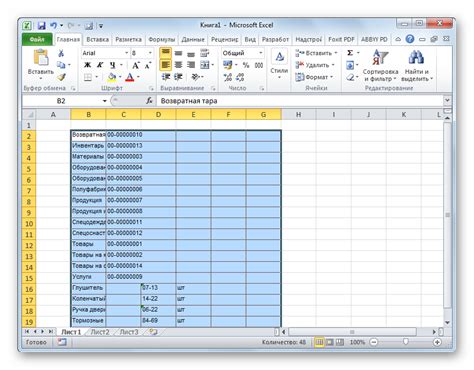
Task: Open the Name Box dropdown arrow
Action: (105, 101)
